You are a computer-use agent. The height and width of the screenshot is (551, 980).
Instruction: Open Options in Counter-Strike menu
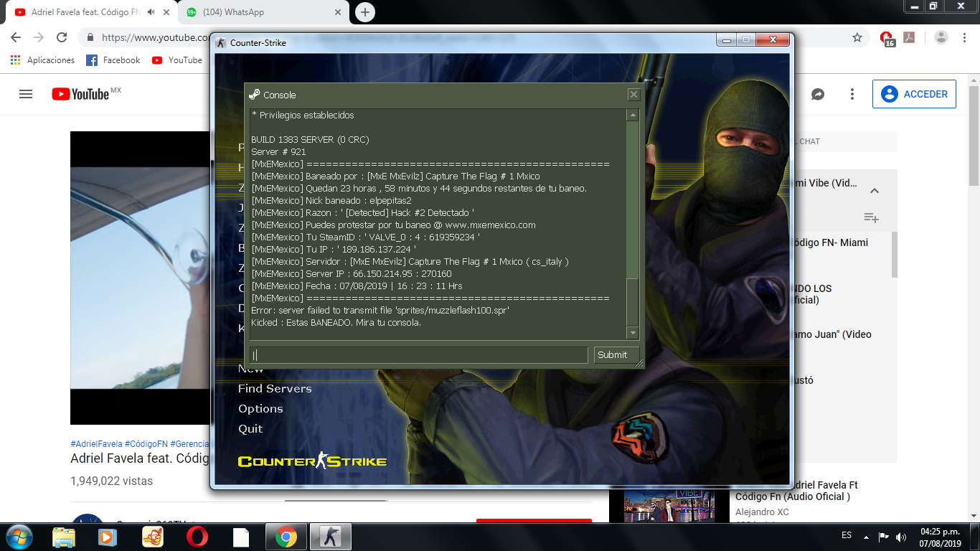tap(260, 408)
